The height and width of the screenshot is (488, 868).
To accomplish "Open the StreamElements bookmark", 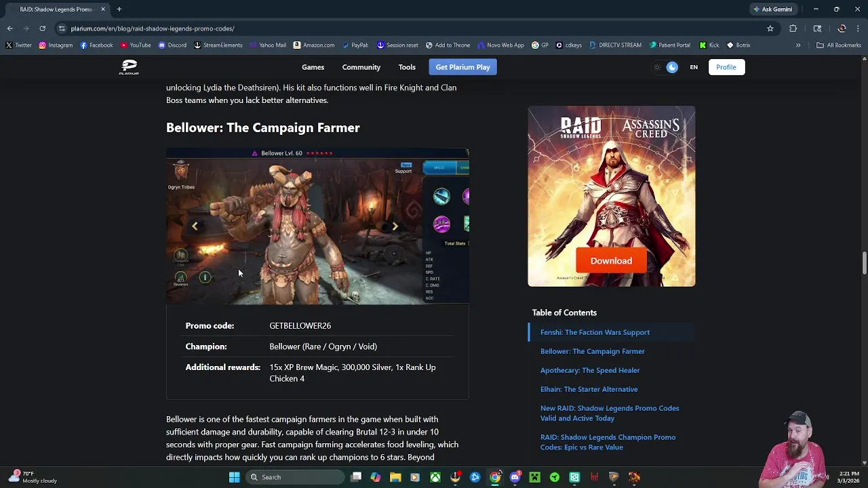I will click(x=218, y=45).
